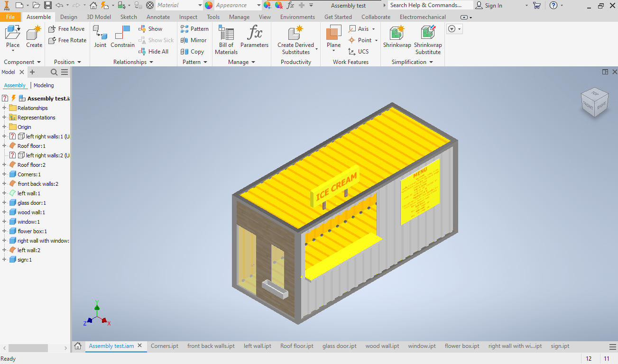Switch browser to Modeling view

pyautogui.click(x=44, y=85)
